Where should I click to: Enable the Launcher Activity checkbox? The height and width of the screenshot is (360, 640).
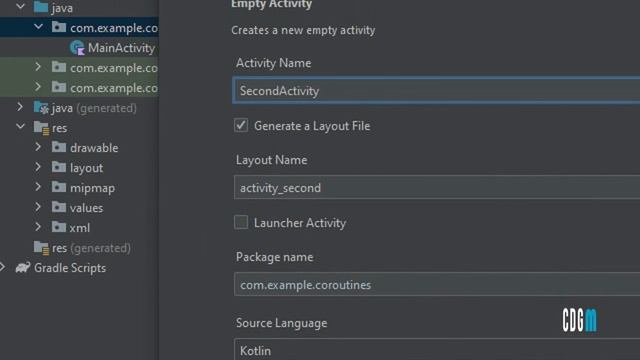pos(241,222)
